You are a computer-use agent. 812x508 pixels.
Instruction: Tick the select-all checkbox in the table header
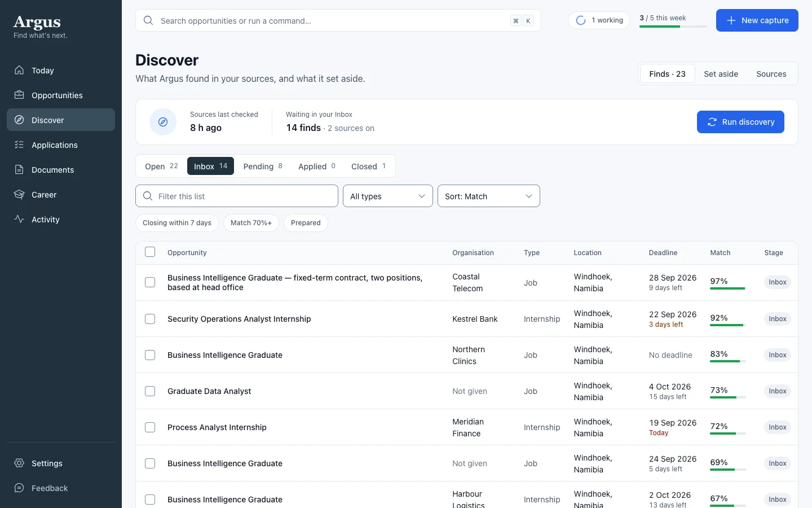(150, 252)
